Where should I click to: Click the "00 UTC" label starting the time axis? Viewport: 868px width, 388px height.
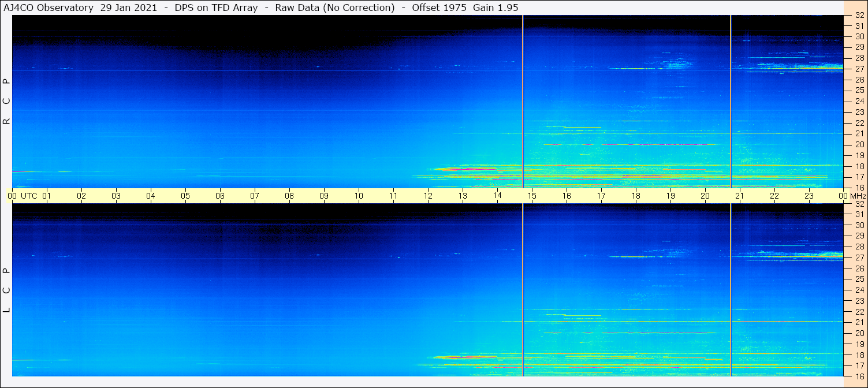pos(23,196)
